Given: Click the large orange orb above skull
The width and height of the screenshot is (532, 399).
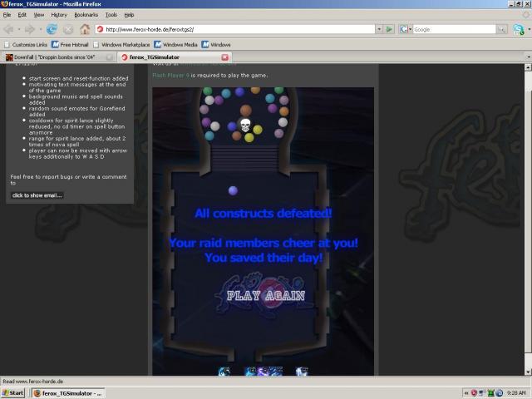Looking at the screenshot, I should [246, 111].
